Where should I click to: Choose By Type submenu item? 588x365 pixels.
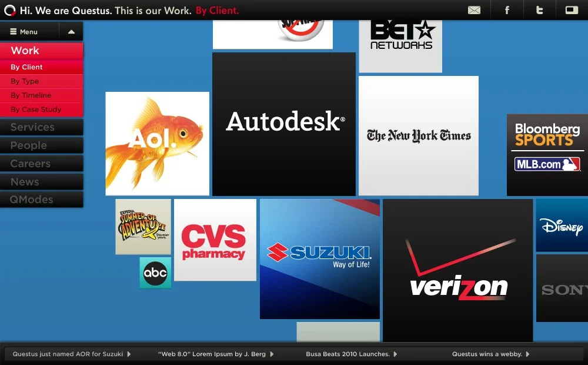click(x=41, y=81)
